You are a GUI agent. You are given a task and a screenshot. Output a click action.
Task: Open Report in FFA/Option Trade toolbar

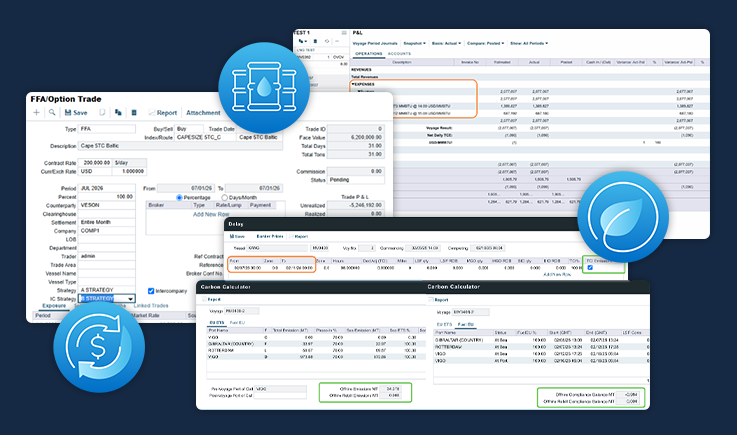(163, 113)
